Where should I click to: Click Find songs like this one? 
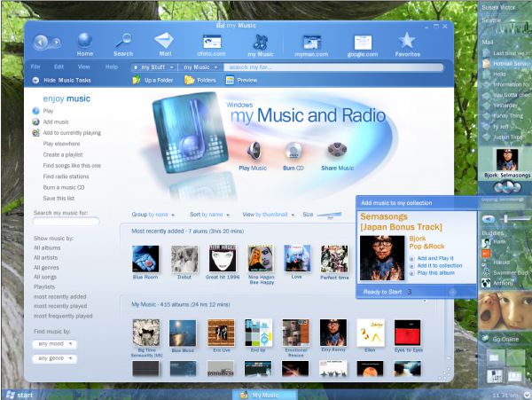click(72, 166)
